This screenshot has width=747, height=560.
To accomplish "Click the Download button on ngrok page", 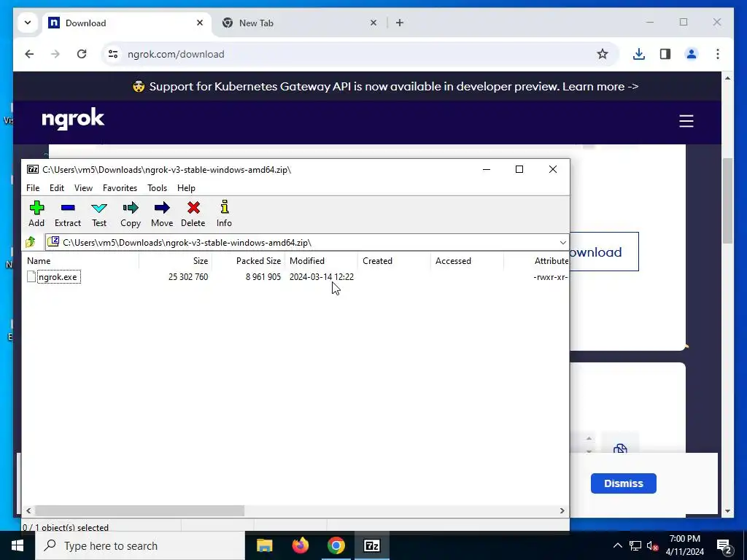I will pyautogui.click(x=604, y=252).
